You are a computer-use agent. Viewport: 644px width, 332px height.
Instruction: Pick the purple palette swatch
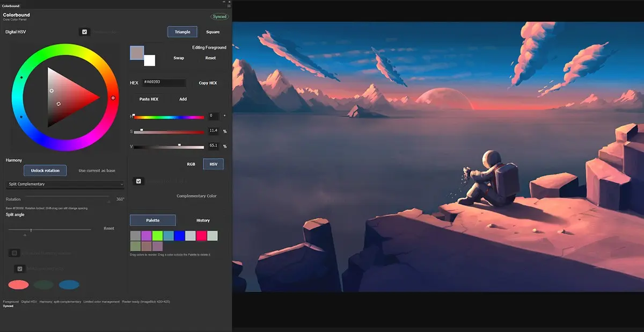(x=147, y=236)
